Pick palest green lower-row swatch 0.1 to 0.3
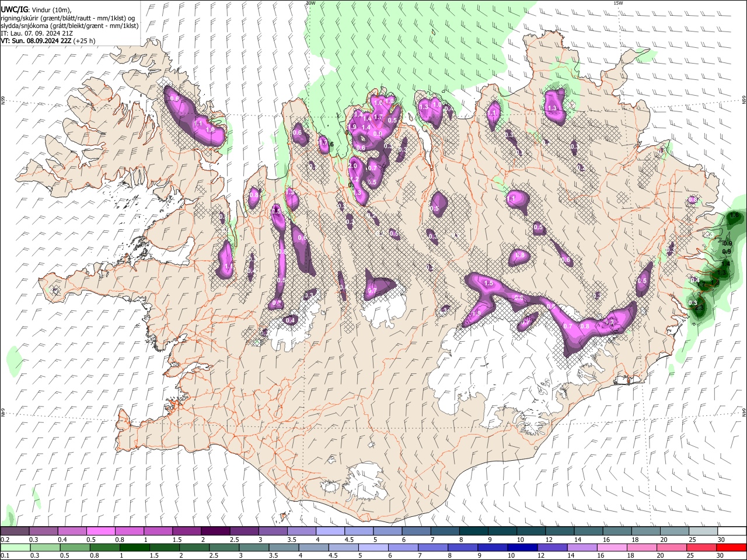 coord(15,547)
